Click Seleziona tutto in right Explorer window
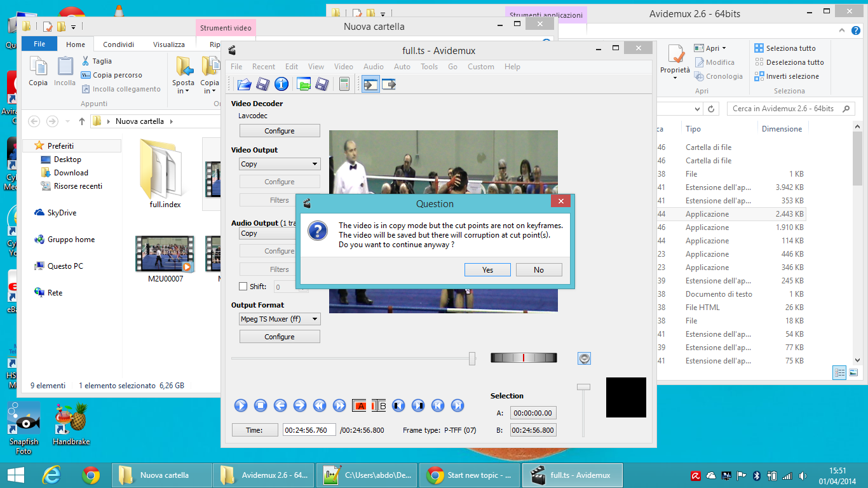 pyautogui.click(x=785, y=48)
